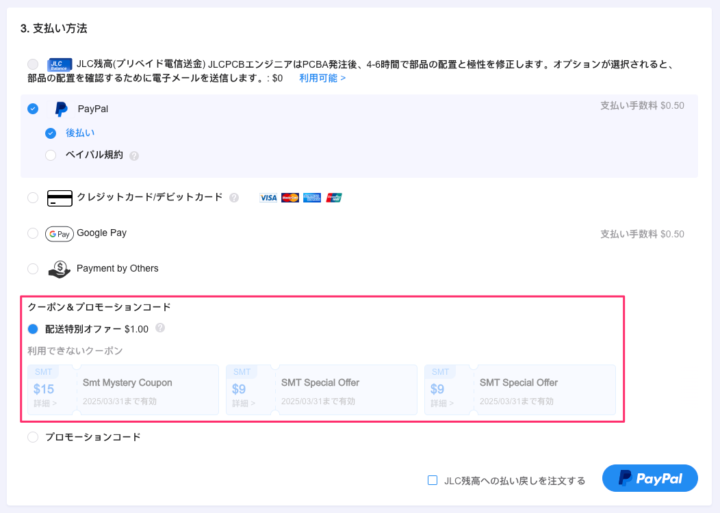Image resolution: width=720 pixels, height=513 pixels.
Task: Select the JLC残高 payment radio button
Action: pyautogui.click(x=34, y=65)
